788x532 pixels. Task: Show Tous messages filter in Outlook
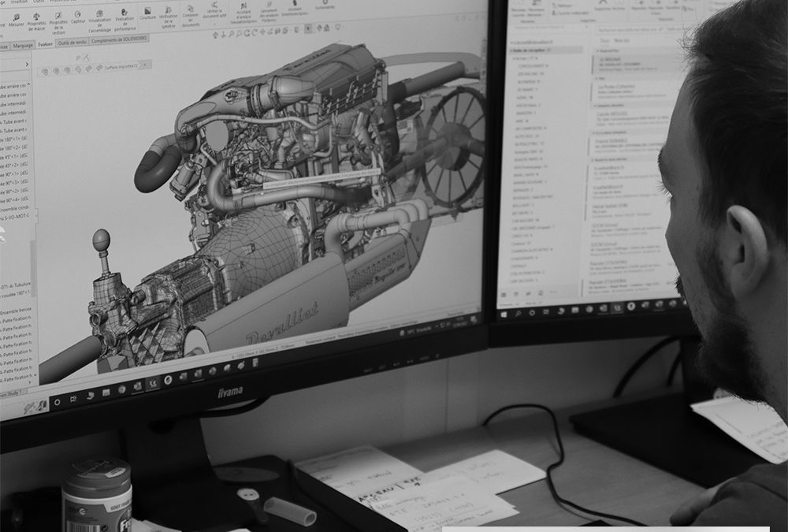click(x=604, y=40)
